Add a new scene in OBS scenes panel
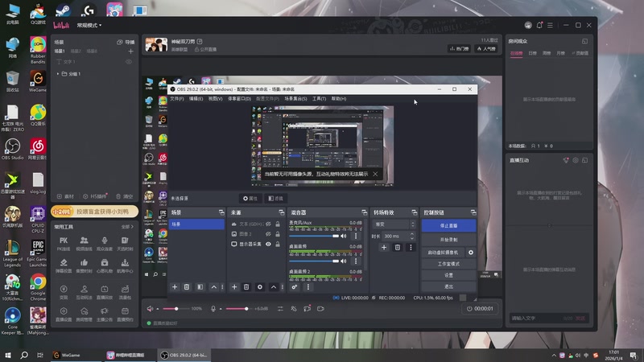 [175, 287]
